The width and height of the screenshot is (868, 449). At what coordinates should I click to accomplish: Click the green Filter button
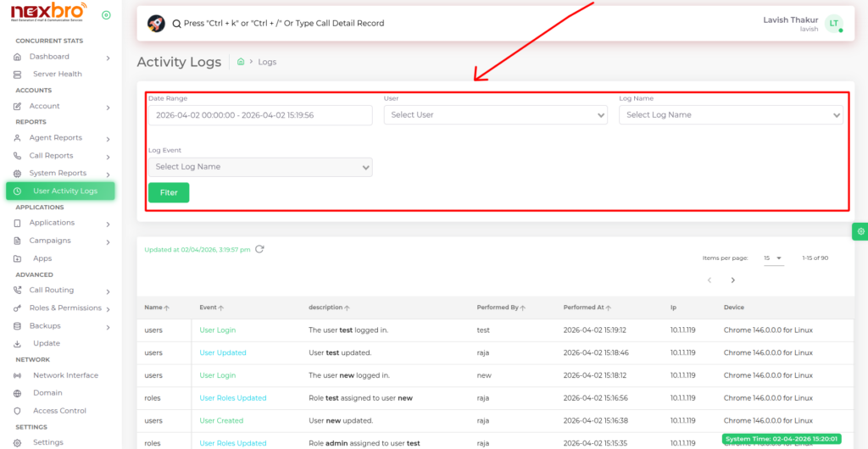169,192
